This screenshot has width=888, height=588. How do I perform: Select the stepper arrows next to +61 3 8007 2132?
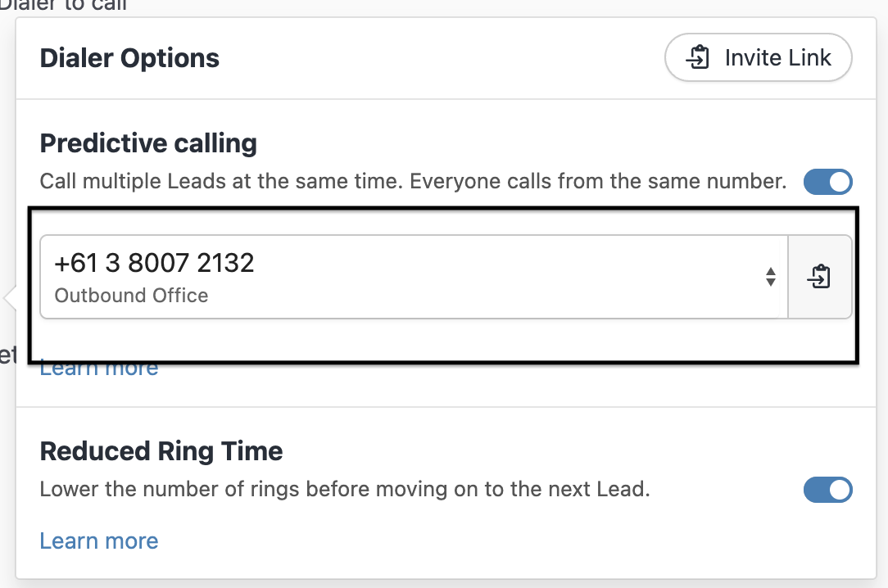[x=771, y=277]
